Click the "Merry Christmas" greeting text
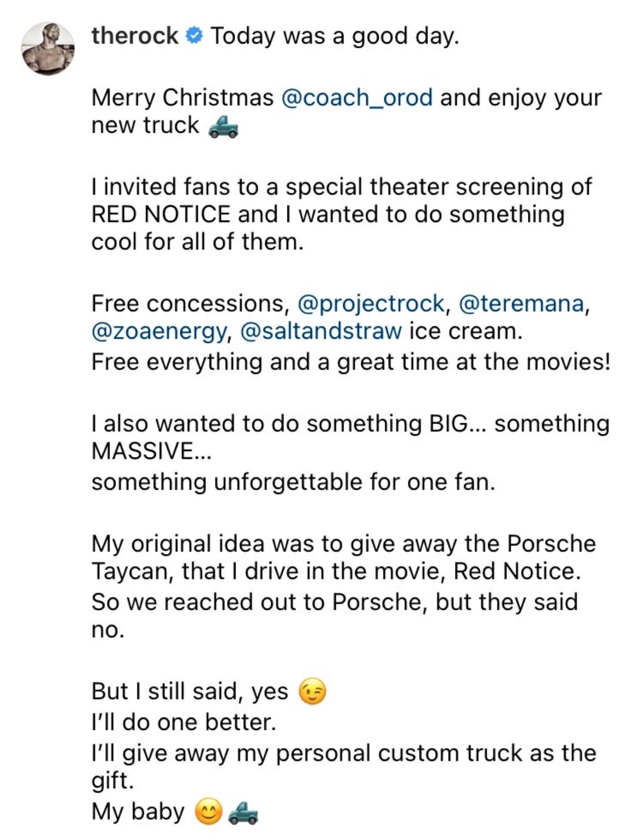643x840 pixels. point(182,97)
